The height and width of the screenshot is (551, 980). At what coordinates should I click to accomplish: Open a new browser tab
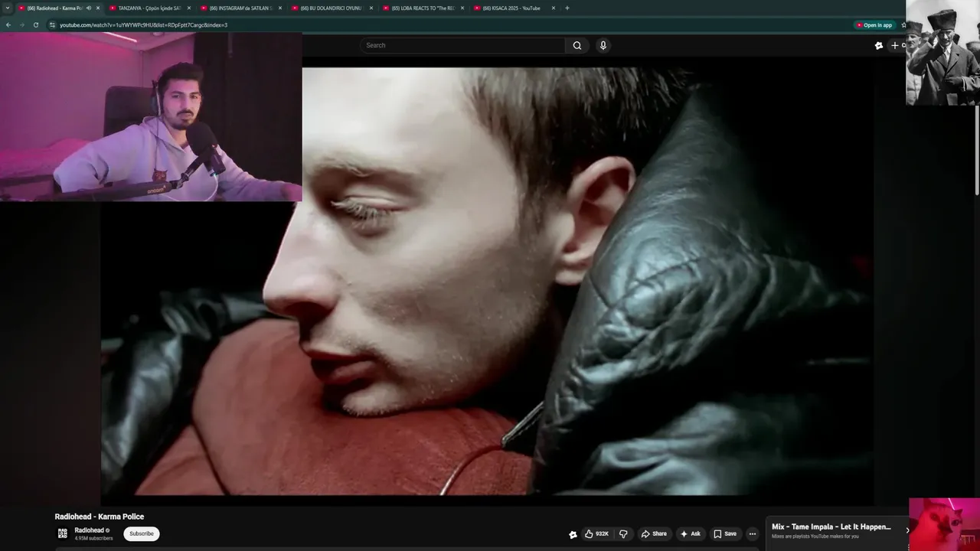[567, 8]
